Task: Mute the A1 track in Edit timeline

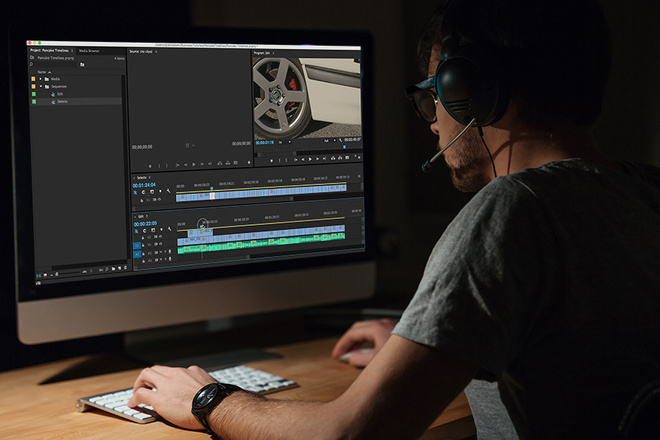Action: pos(160,252)
